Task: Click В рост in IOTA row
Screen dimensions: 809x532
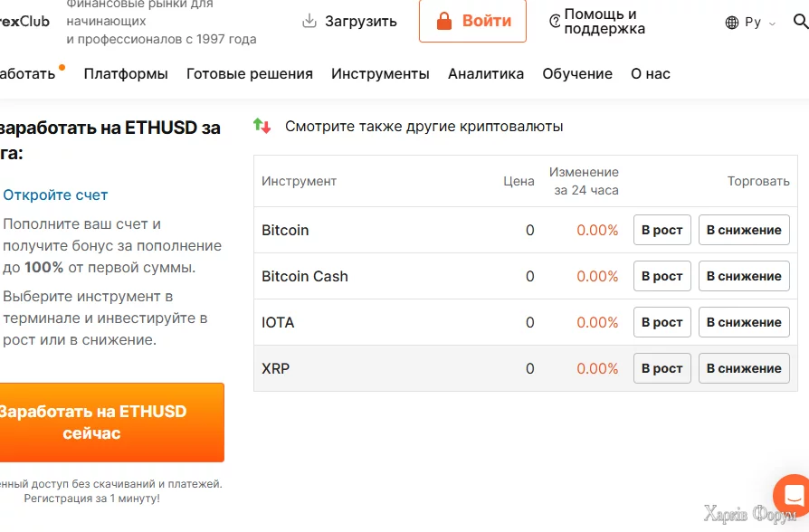Action: (x=661, y=322)
